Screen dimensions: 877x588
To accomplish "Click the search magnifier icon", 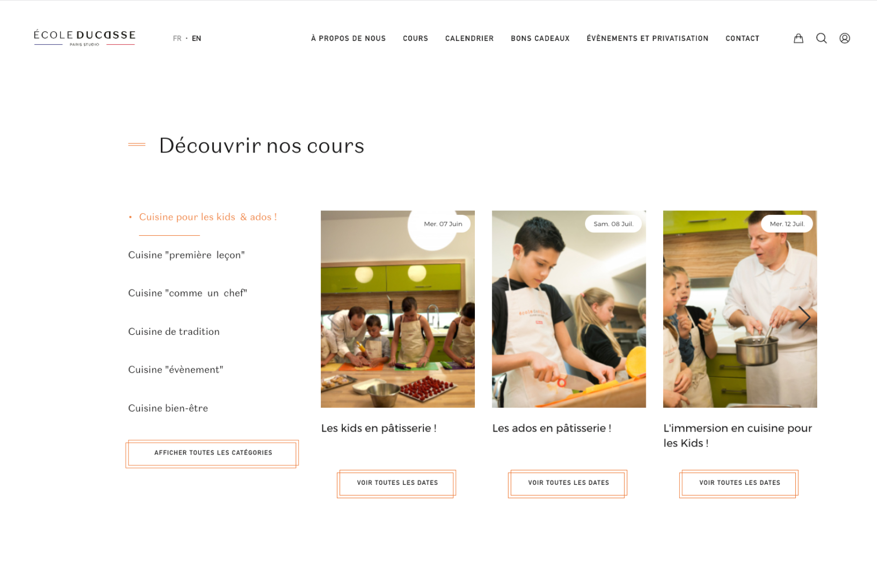I will pyautogui.click(x=821, y=38).
